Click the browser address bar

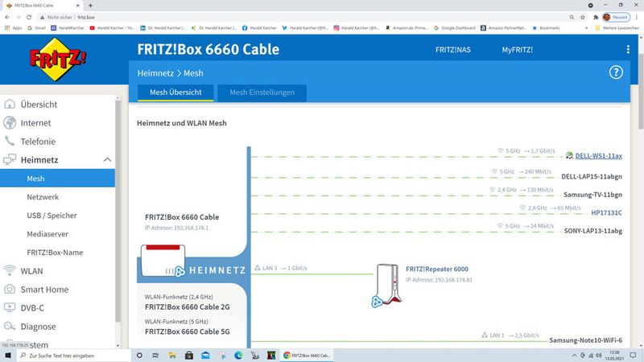pyautogui.click(x=304, y=17)
